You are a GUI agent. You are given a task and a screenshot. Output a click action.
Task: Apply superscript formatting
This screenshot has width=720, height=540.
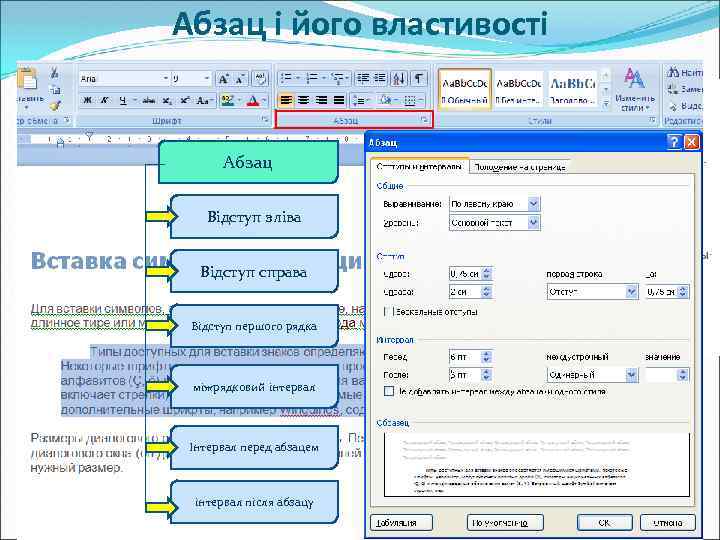point(185,100)
